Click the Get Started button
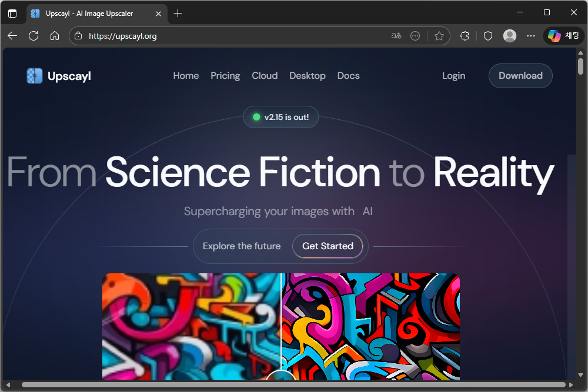Viewport: 588px width, 392px height. point(328,246)
